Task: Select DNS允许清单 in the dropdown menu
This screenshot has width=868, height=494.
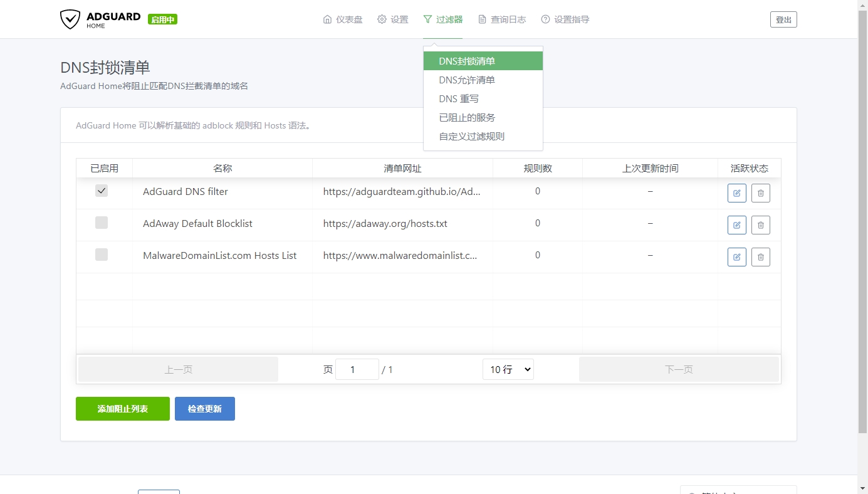Action: pos(483,80)
